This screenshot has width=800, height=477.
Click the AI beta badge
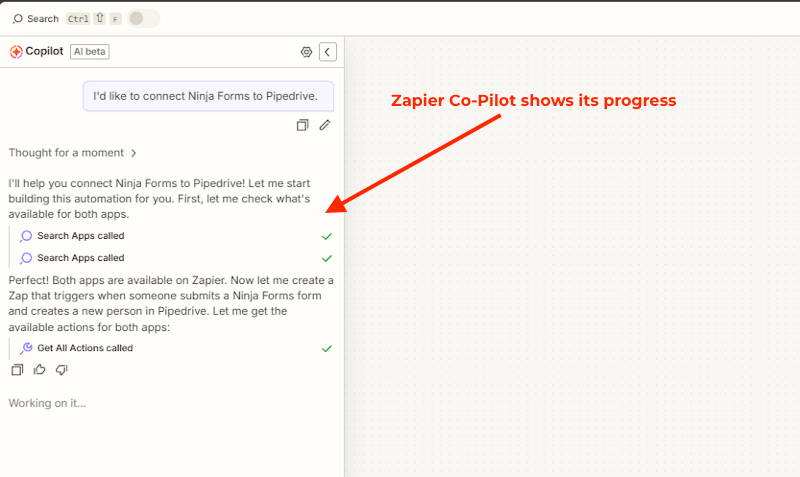click(90, 52)
